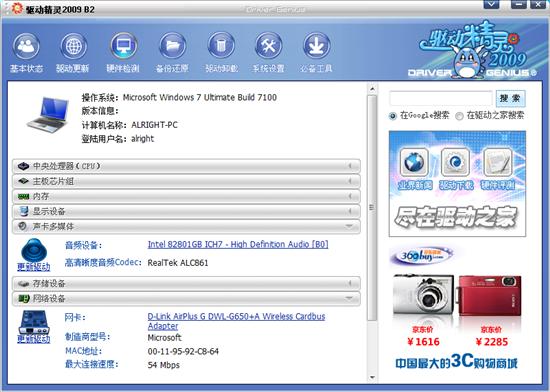This screenshot has width=550, height=392.
Task: Click the 驱动下载 gear icon
Action: pyautogui.click(x=456, y=162)
